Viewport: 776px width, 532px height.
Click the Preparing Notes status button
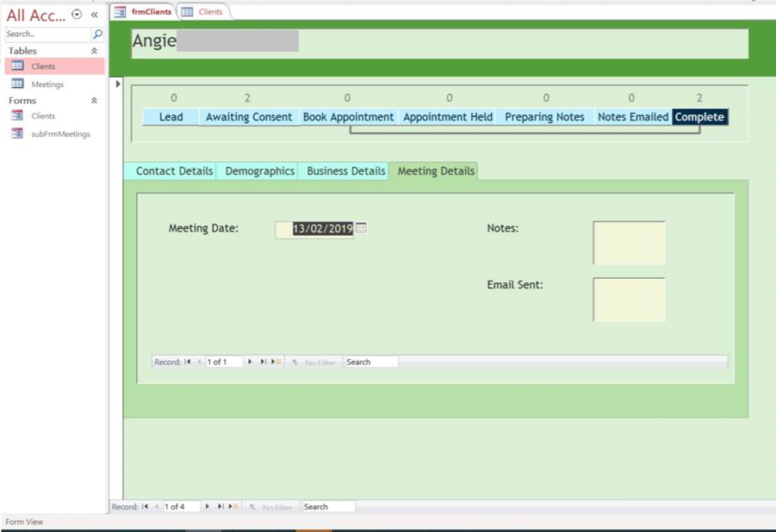[544, 117]
